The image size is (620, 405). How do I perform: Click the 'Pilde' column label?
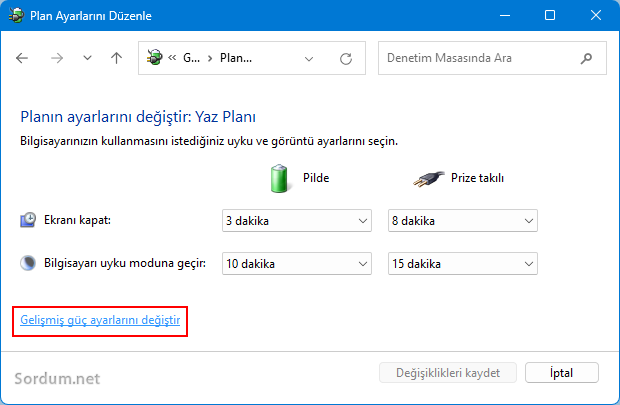[316, 178]
